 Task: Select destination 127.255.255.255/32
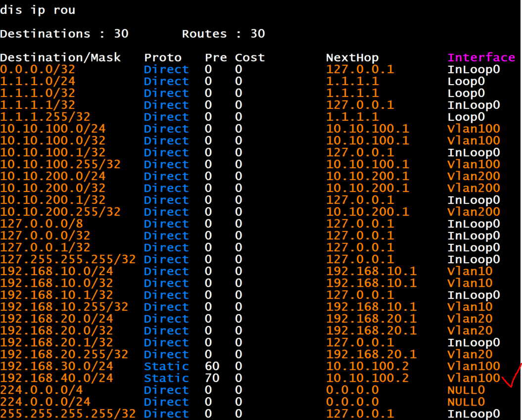tap(68, 259)
